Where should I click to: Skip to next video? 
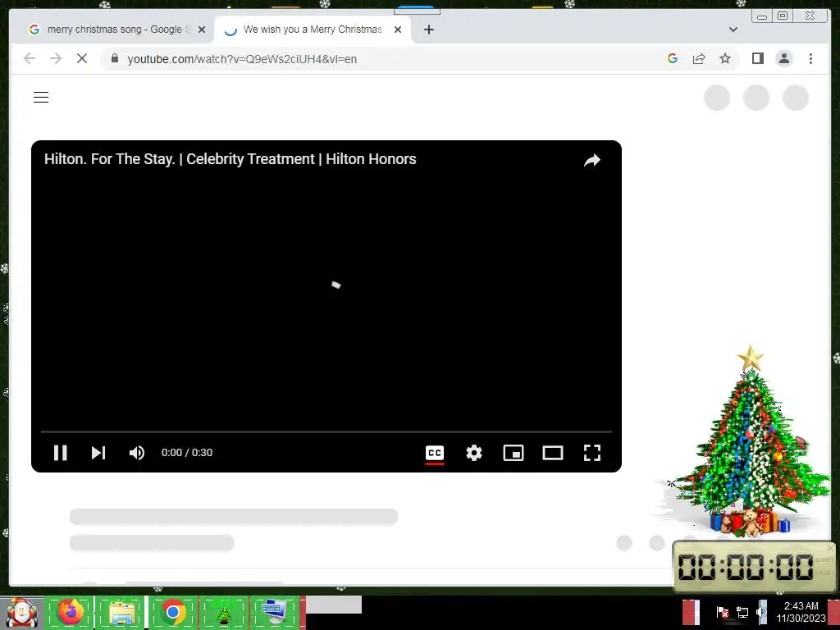pos(98,453)
